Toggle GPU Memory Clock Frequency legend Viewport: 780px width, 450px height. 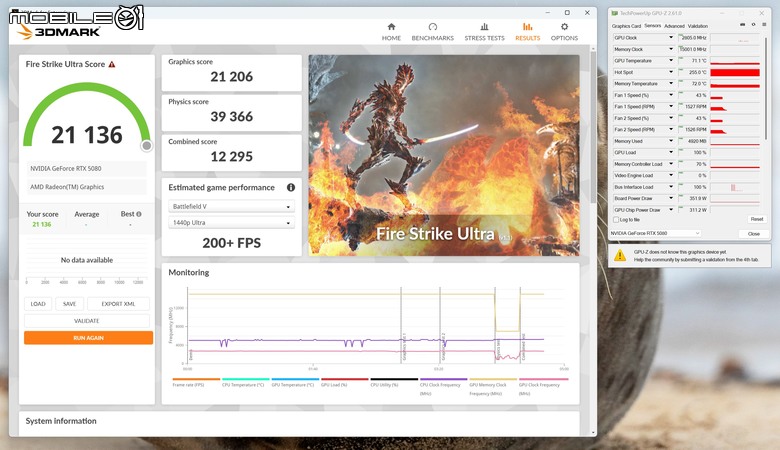click(x=493, y=386)
